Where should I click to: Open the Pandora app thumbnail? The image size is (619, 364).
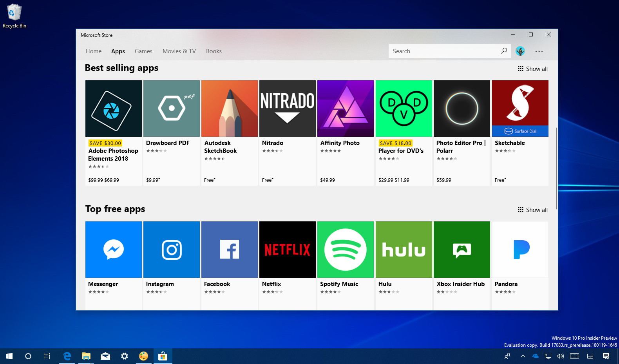[x=520, y=250]
